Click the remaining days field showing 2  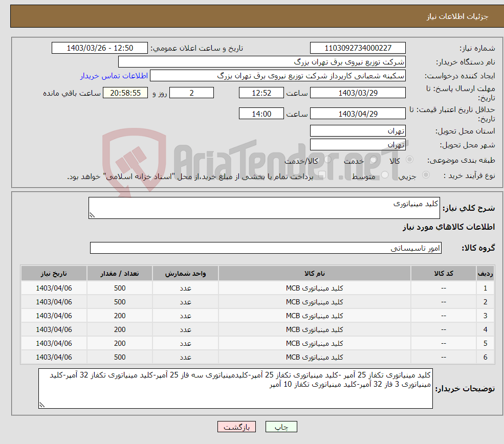(191, 93)
